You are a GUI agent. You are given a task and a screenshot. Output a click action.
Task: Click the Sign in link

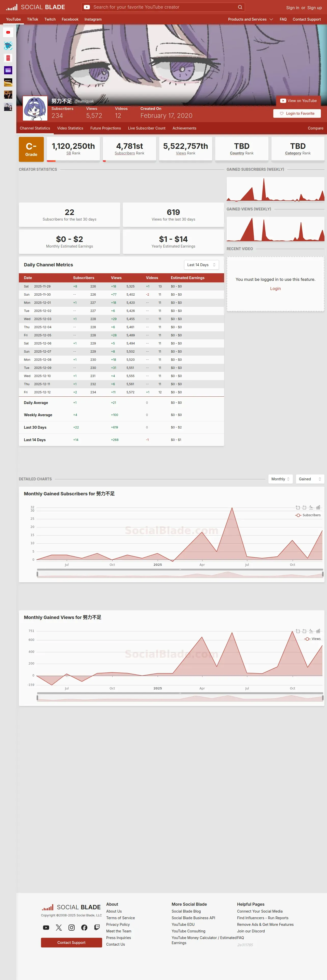coord(293,8)
